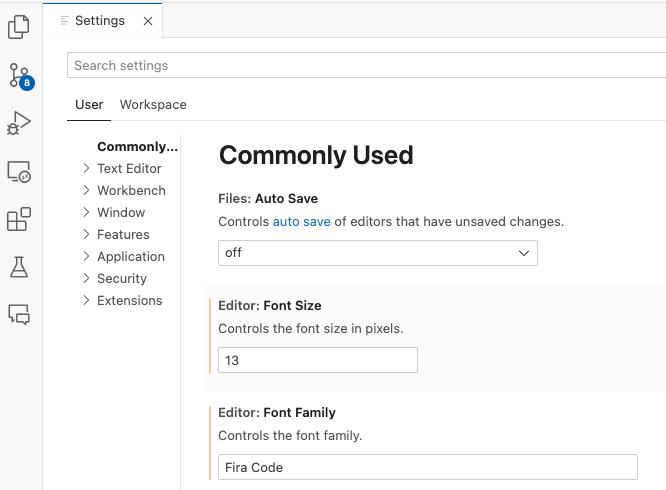Select Workbench settings category
Image resolution: width=666 pixels, height=490 pixels.
coord(131,191)
